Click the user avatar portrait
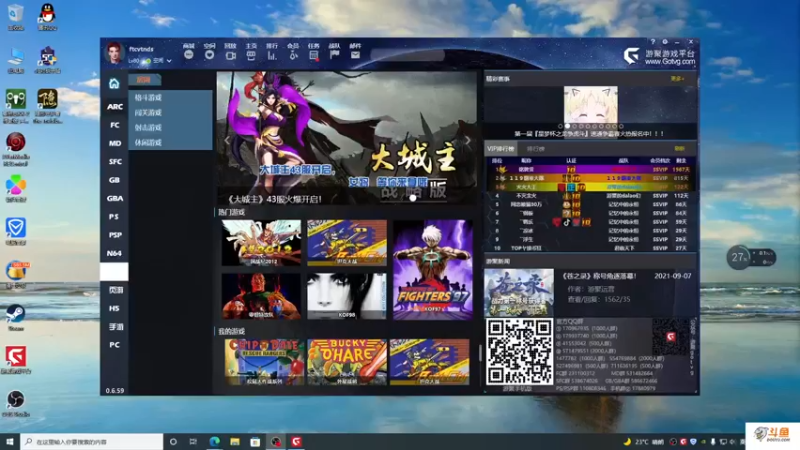This screenshot has height=450, width=800. [114, 53]
